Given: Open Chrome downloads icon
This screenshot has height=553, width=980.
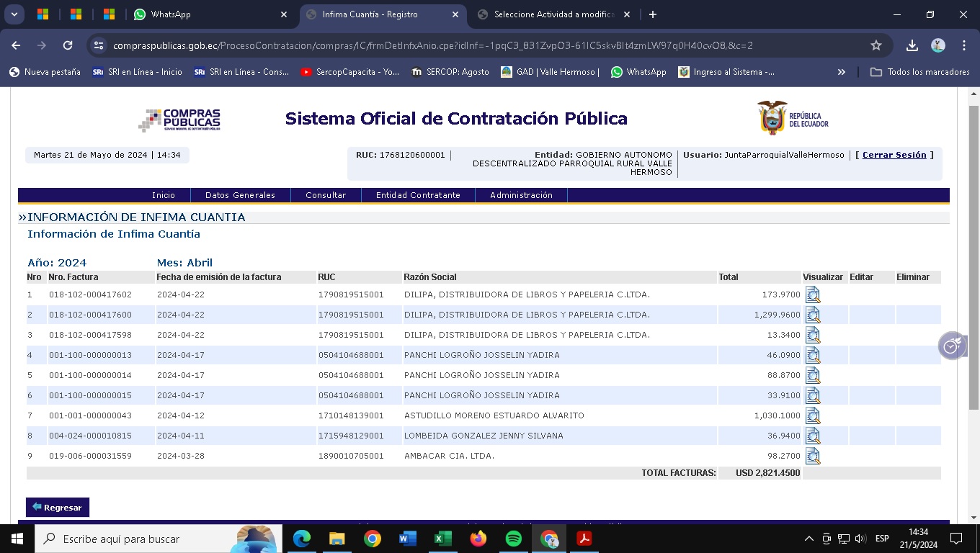Looking at the screenshot, I should coord(912,45).
